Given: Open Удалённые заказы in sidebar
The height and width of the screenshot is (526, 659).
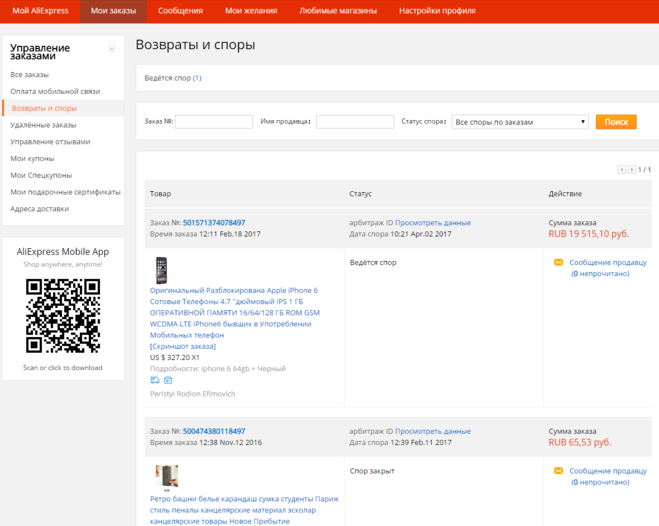Looking at the screenshot, I should pyautogui.click(x=43, y=125).
